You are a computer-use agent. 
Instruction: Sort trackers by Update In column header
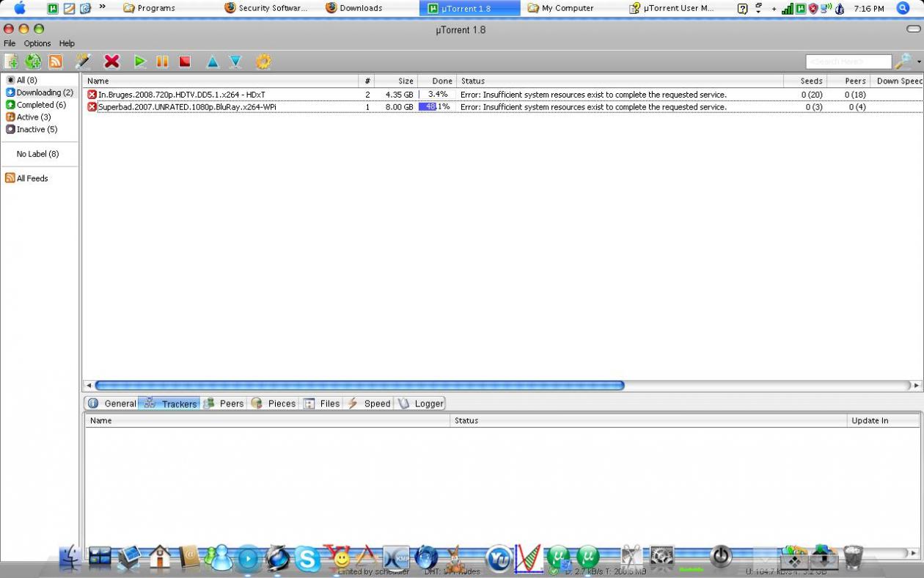tap(883, 421)
